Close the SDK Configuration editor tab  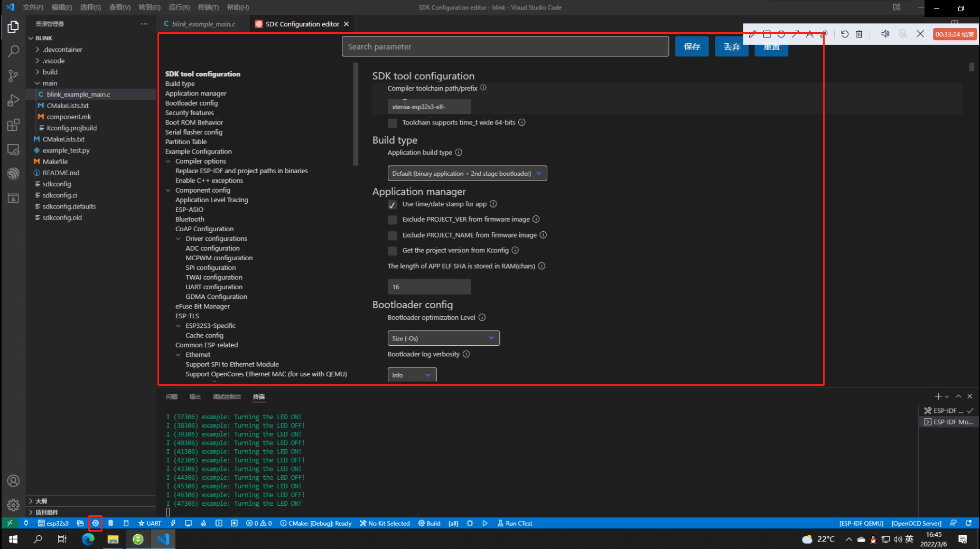point(347,24)
